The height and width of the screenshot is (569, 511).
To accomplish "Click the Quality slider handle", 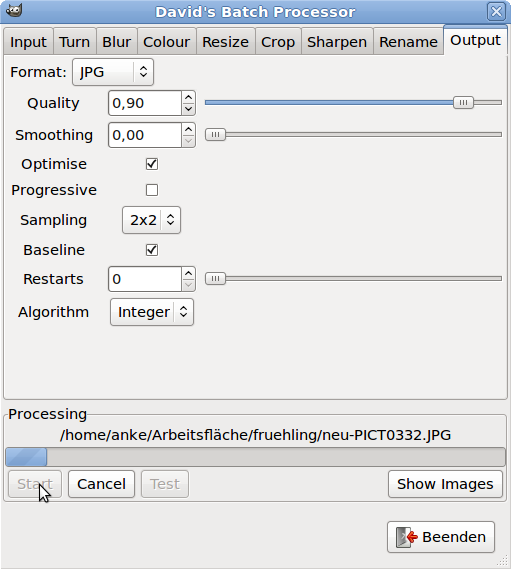I will [463, 103].
